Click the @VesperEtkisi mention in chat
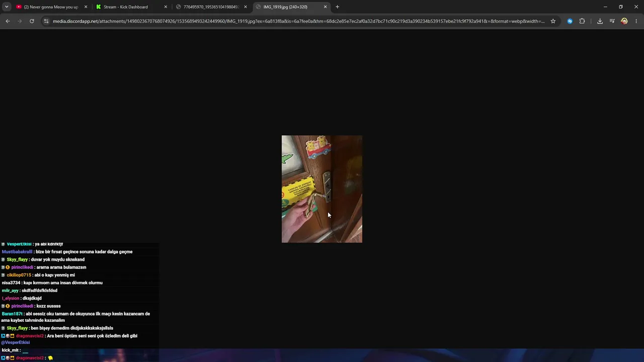644x362 pixels. 16,342
